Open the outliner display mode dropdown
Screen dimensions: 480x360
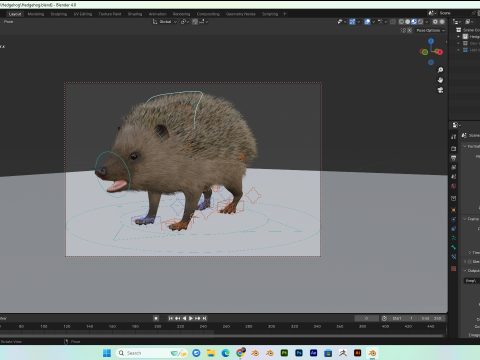pos(469,22)
